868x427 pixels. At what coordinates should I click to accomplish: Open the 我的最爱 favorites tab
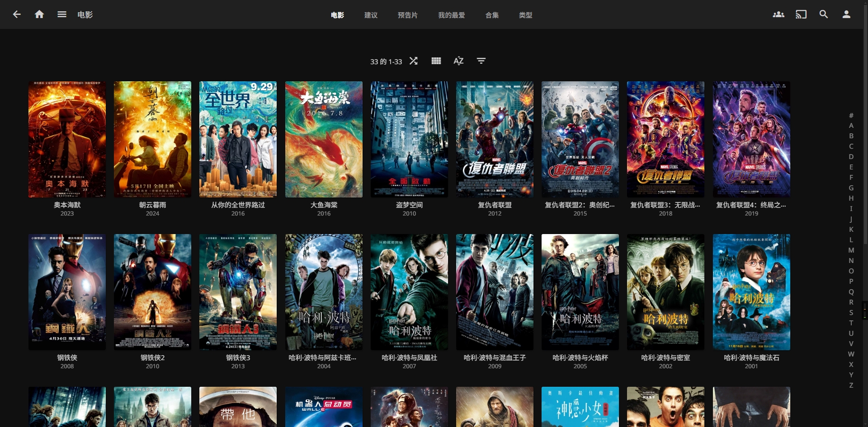click(x=451, y=15)
